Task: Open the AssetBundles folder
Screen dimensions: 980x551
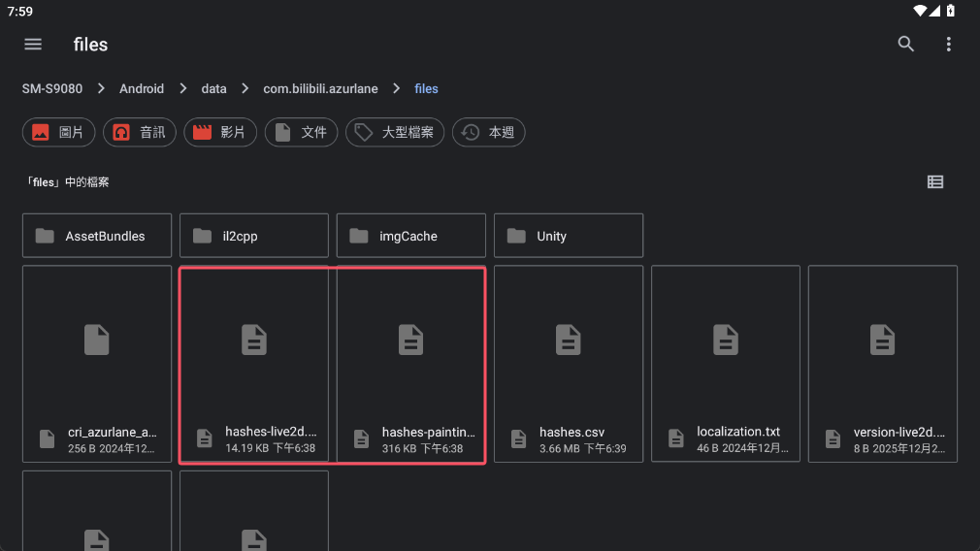Action: click(97, 236)
